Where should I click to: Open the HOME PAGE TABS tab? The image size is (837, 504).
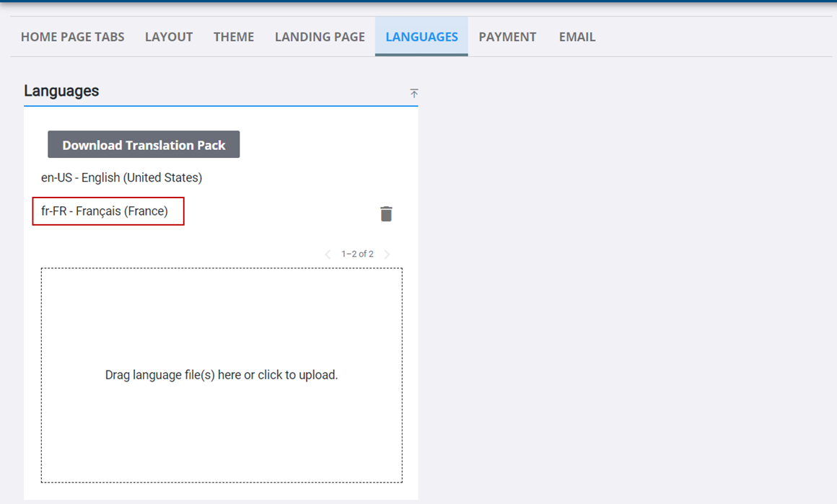[x=72, y=36]
